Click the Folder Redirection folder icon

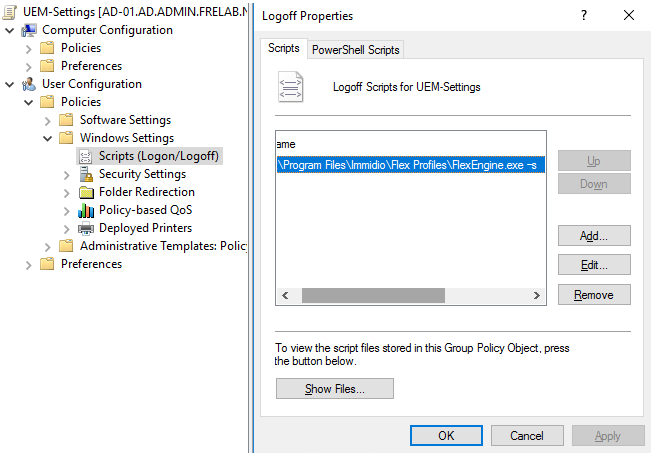tap(86, 192)
